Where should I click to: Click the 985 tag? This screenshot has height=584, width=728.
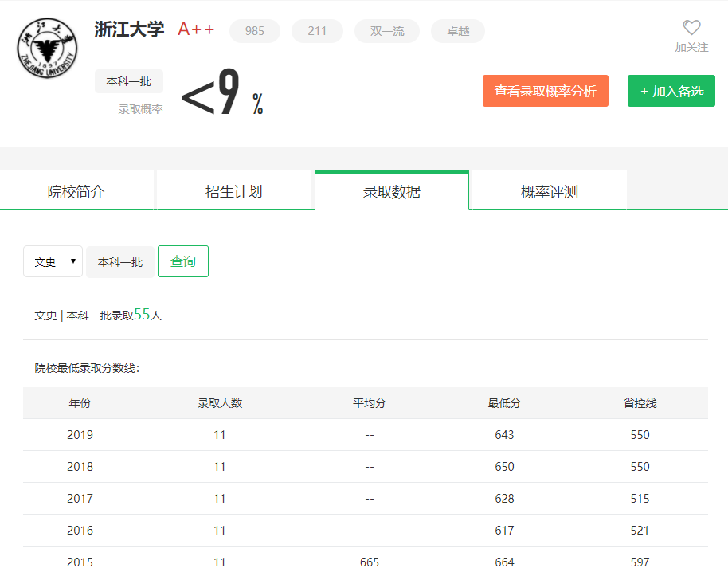coord(255,31)
